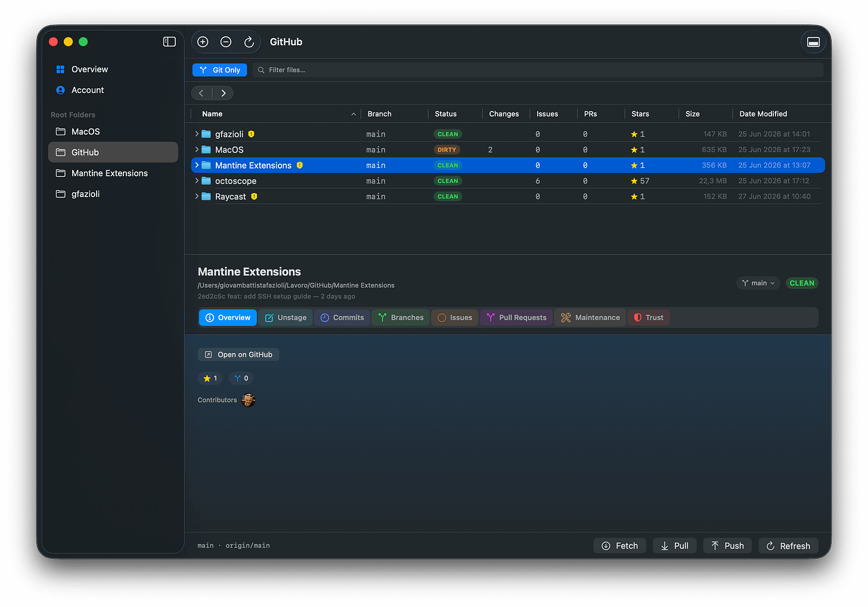This screenshot has width=868, height=607.
Task: Click the Fetch button
Action: pyautogui.click(x=619, y=546)
